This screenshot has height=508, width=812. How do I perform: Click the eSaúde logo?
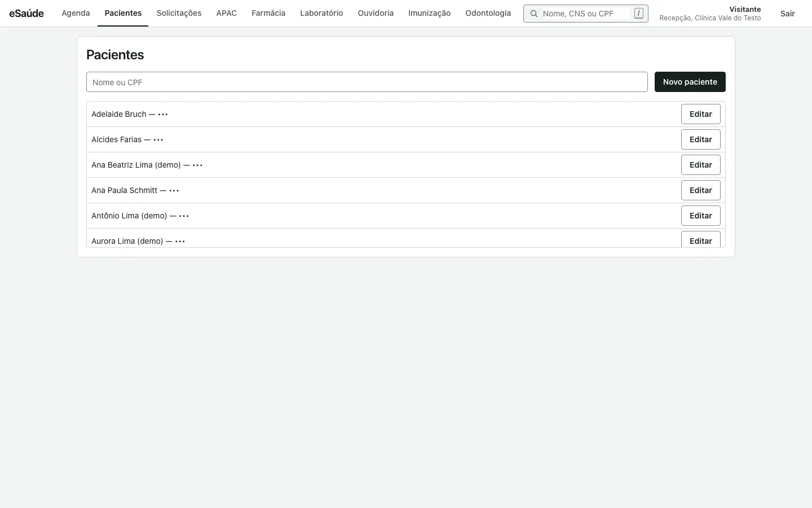click(x=27, y=13)
